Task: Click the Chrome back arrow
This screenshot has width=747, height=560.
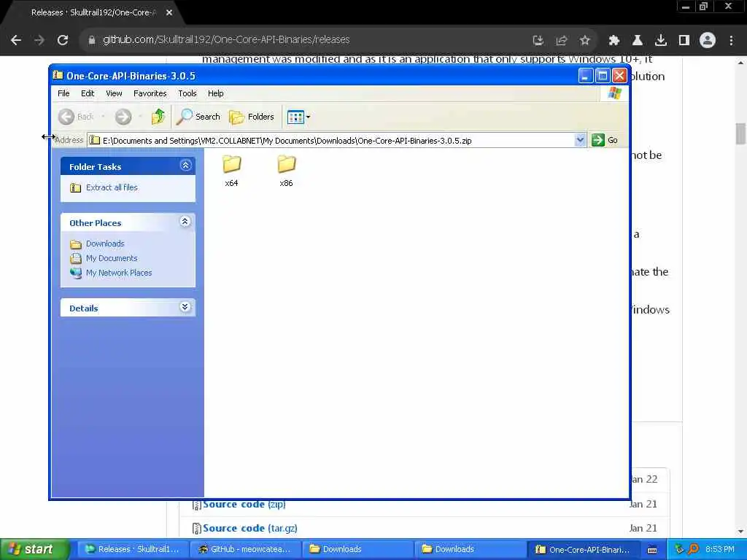Action: (16, 40)
